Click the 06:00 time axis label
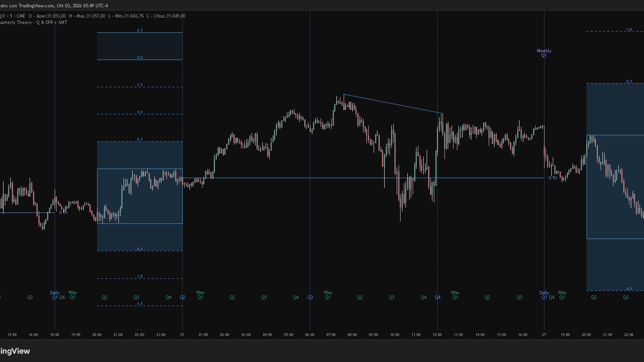Image resolution: width=644 pixels, height=362 pixels. (310, 335)
